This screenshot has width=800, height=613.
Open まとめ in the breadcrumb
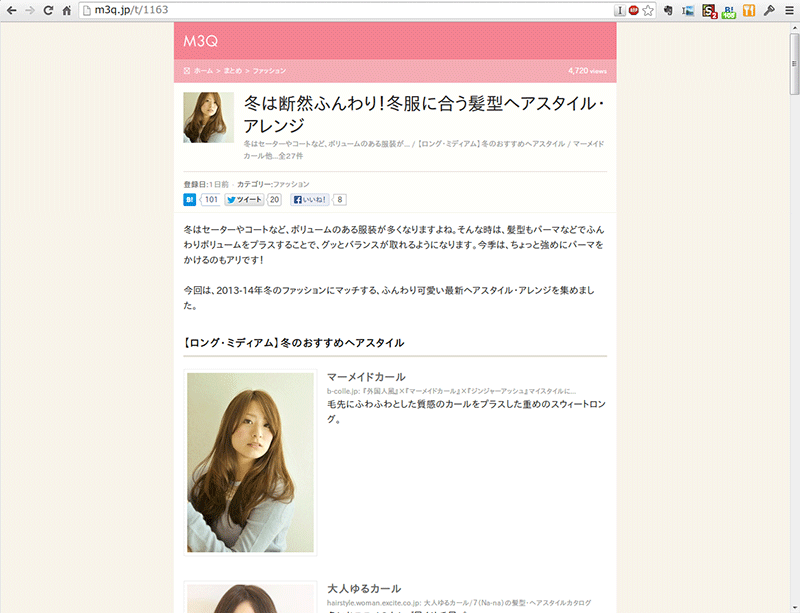click(233, 71)
